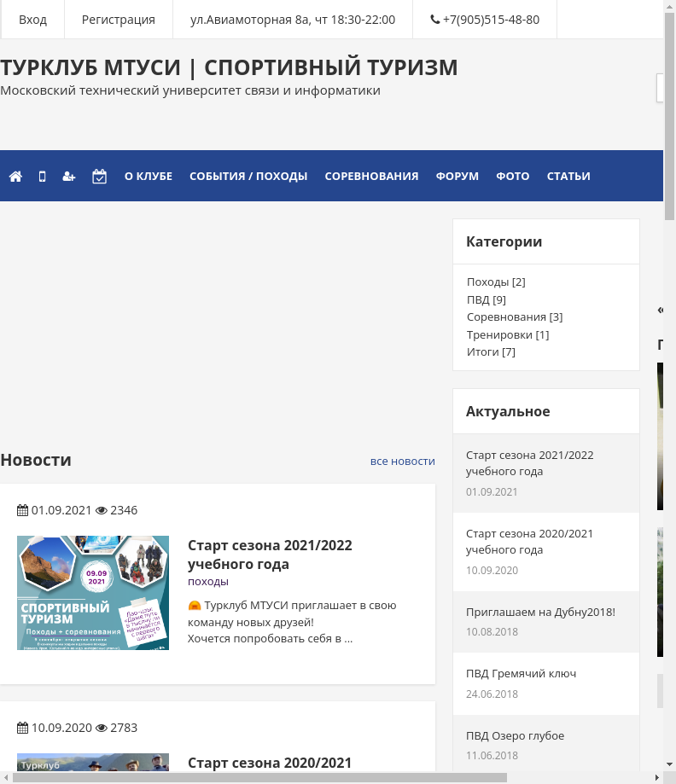
Task: Open the Регистрация link
Action: tap(119, 20)
